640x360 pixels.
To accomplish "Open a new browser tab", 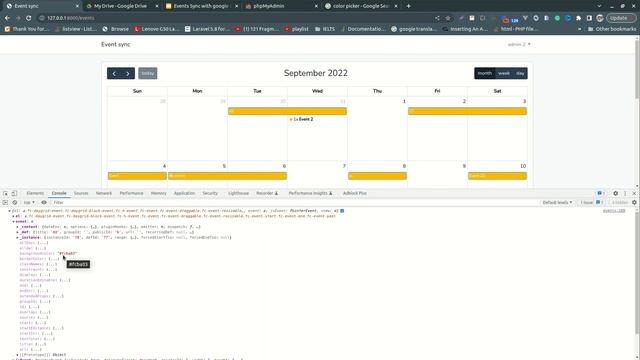I will pos(408,6).
